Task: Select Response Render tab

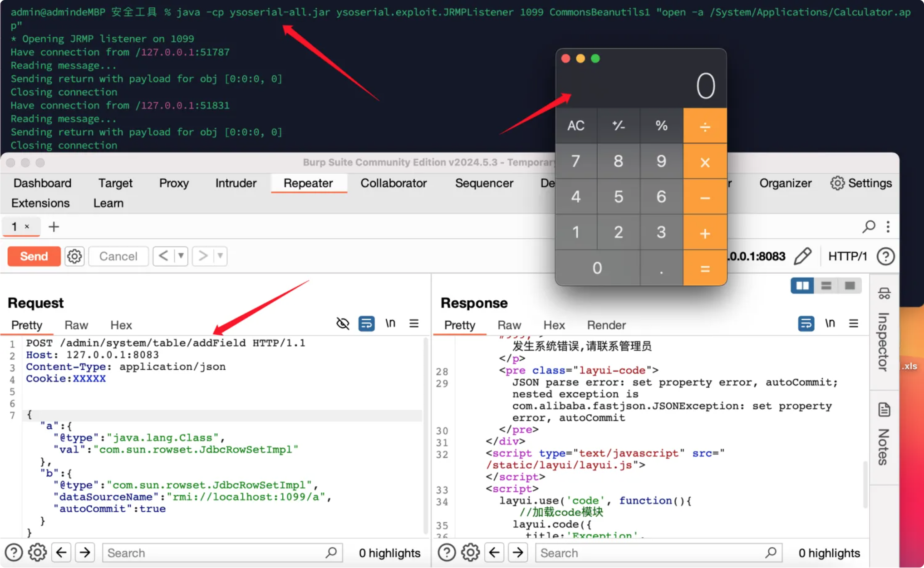Action: click(606, 325)
